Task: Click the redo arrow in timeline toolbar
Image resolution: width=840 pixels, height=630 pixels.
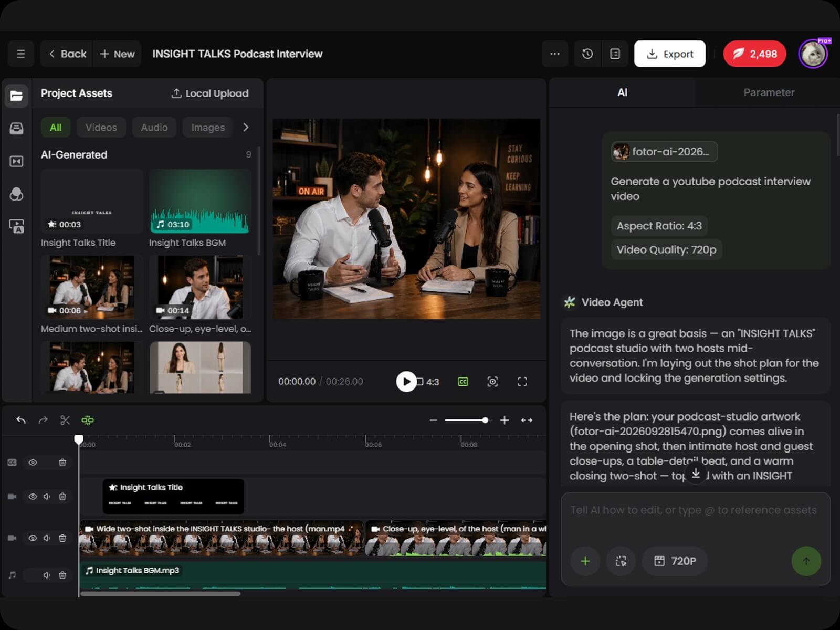Action: tap(43, 420)
